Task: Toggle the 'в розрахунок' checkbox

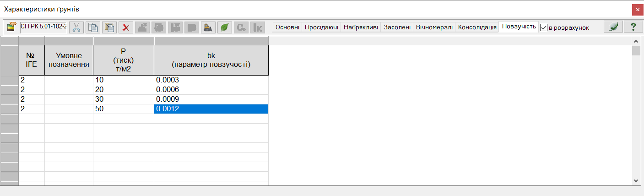Action: pos(544,27)
